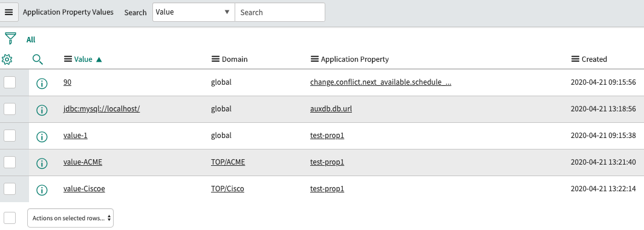This screenshot has width=644, height=230.
Task: Click the global domain cell in row 90
Action: coord(221,82)
